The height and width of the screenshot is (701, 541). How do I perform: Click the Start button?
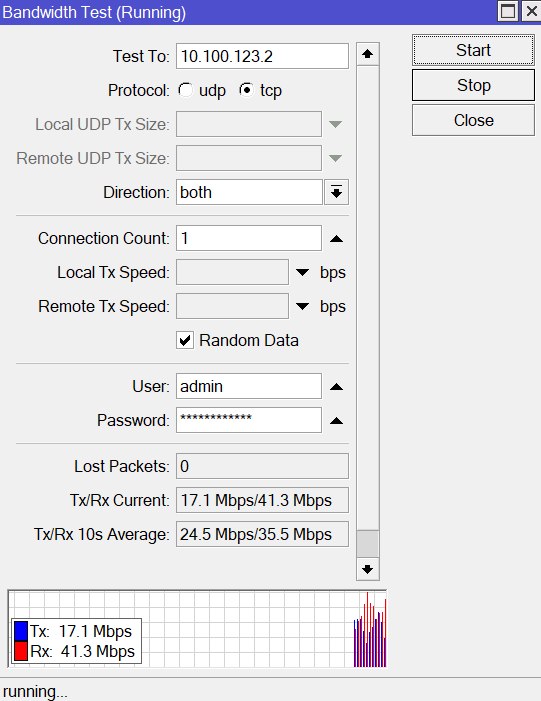tap(473, 50)
